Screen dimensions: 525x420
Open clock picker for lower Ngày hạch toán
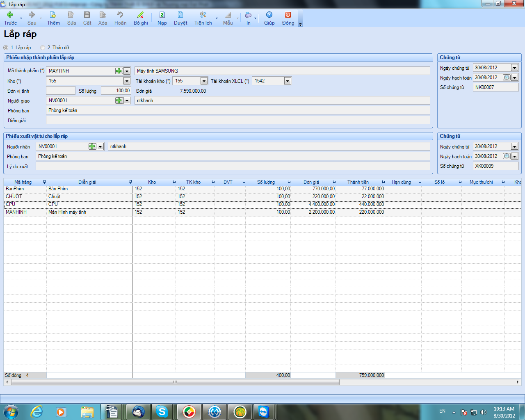click(x=507, y=156)
